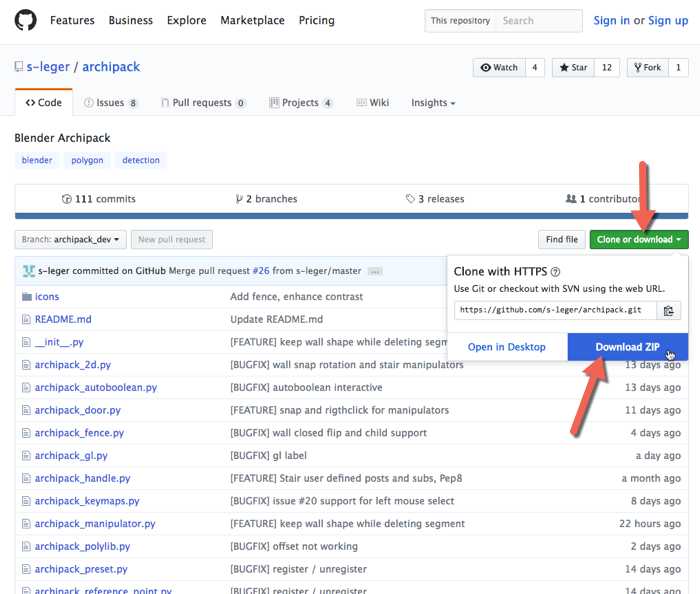Click file icon next to archipack_autoboolean.py
The height and width of the screenshot is (594, 700).
point(26,387)
